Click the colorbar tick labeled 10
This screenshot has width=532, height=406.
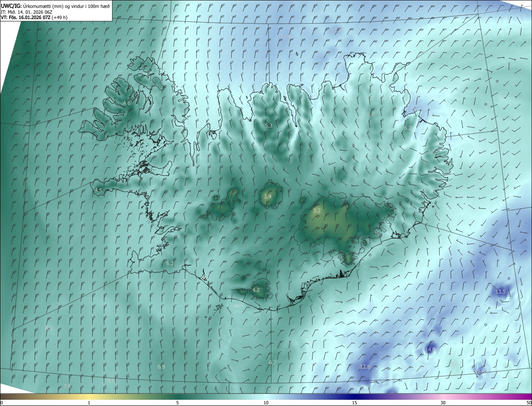tap(266, 403)
